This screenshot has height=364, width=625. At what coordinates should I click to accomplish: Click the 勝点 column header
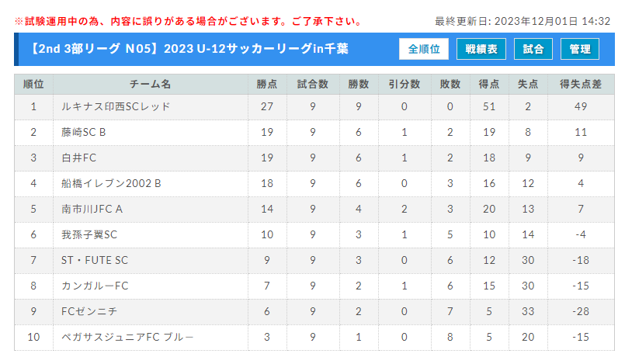coord(267,85)
